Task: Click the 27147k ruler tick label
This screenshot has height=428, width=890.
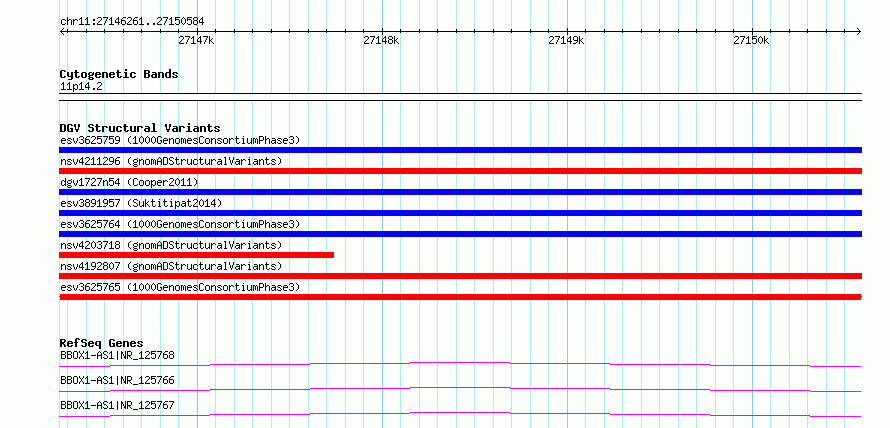Action: point(196,40)
